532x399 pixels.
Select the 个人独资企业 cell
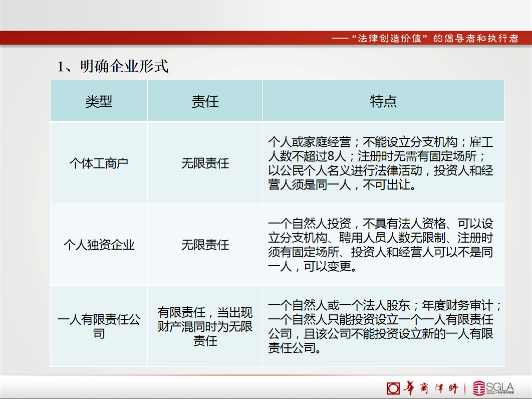[x=99, y=245]
